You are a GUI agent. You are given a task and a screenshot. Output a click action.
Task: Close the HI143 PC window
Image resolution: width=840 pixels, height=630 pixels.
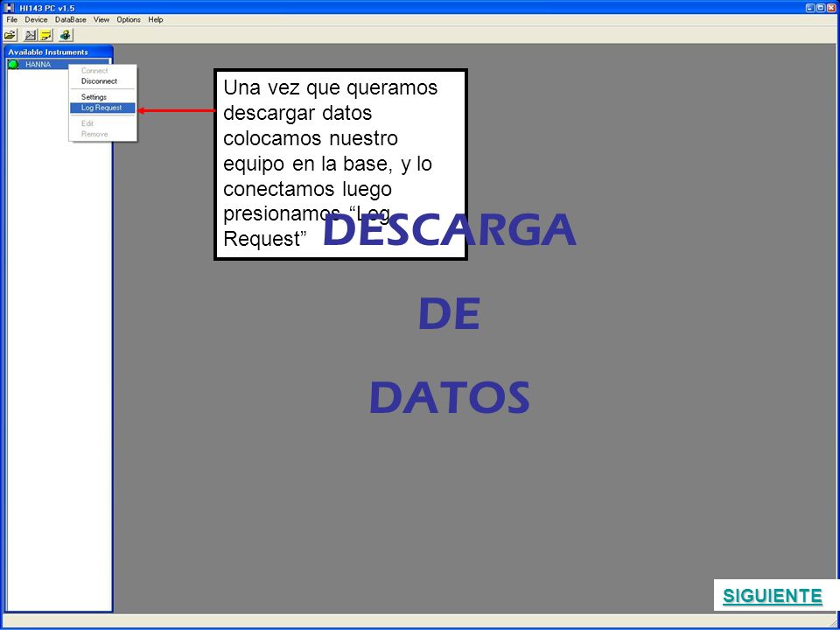tap(831, 8)
